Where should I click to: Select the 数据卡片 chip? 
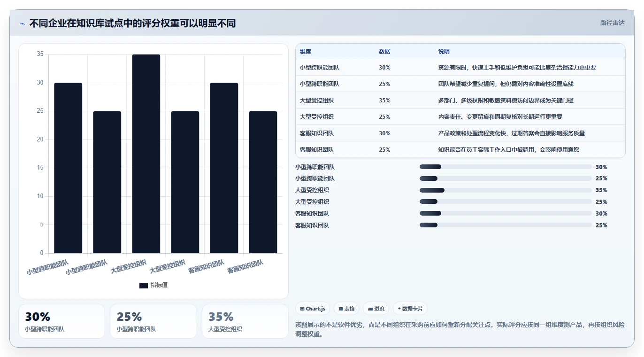tap(410, 309)
